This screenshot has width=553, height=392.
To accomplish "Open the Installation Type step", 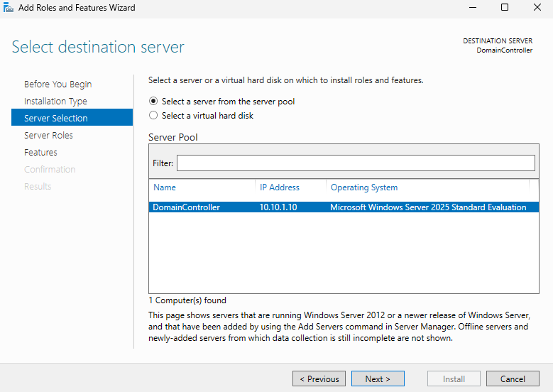I will (55, 102).
